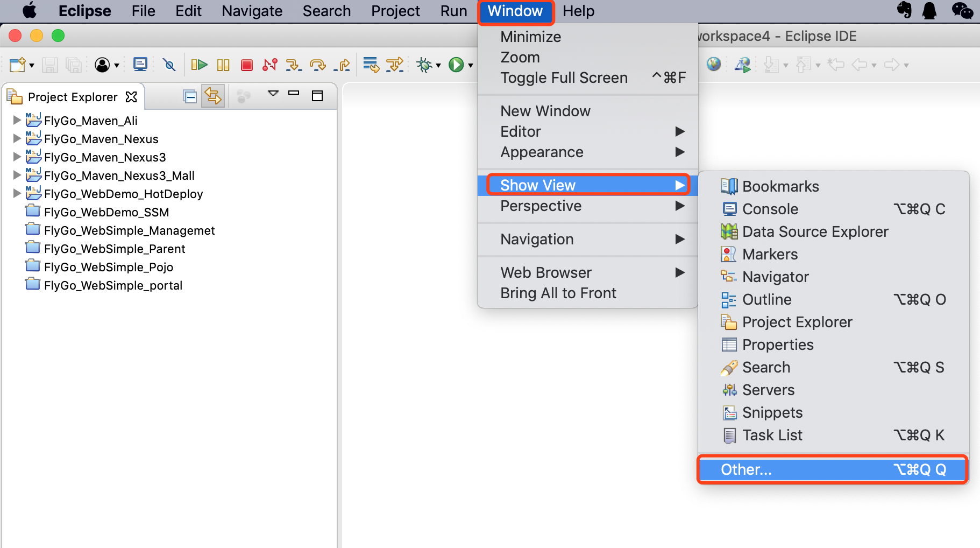This screenshot has height=548, width=980.
Task: Select FlyGo_WebSimple_portal project
Action: (113, 285)
